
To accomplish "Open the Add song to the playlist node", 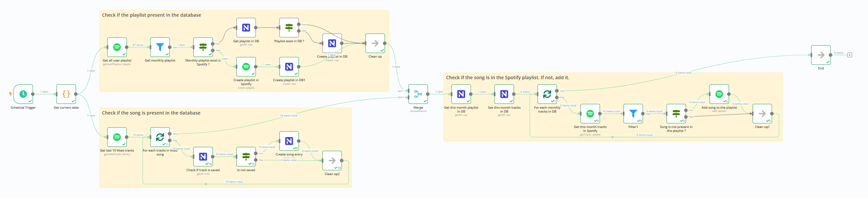I will [x=719, y=94].
